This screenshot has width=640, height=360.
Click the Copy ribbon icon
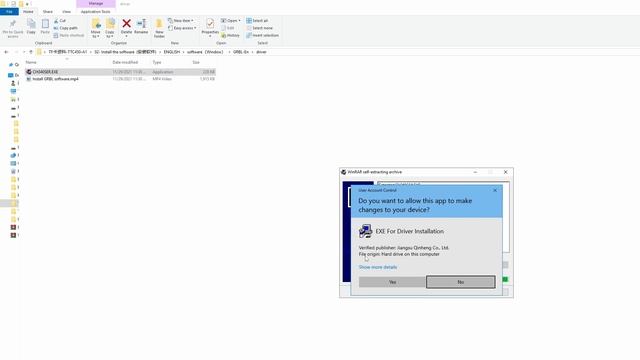31,24
